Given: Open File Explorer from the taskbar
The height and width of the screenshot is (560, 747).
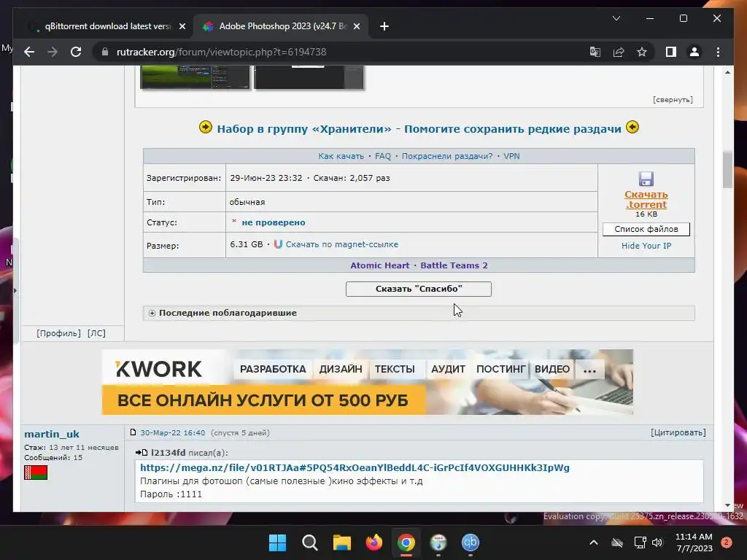Looking at the screenshot, I should (341, 542).
